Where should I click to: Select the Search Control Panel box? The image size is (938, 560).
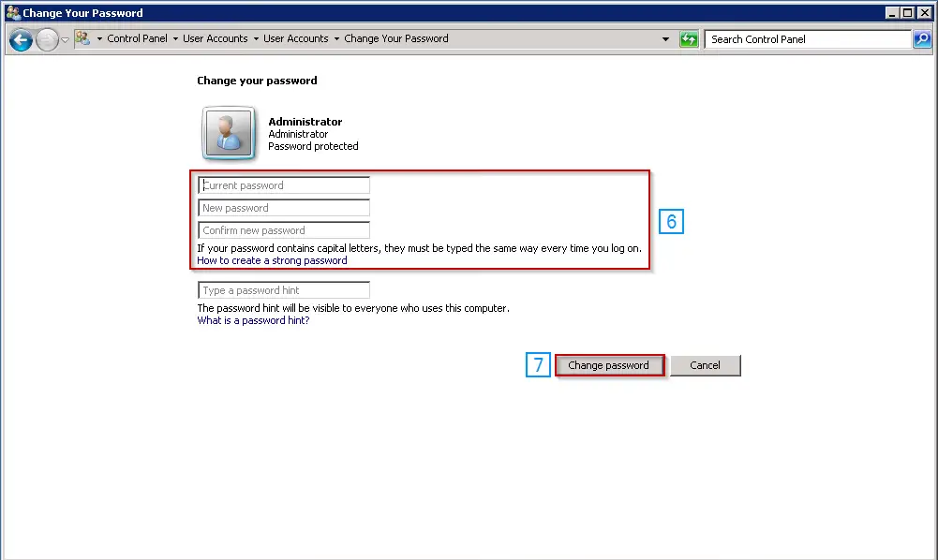pos(807,39)
